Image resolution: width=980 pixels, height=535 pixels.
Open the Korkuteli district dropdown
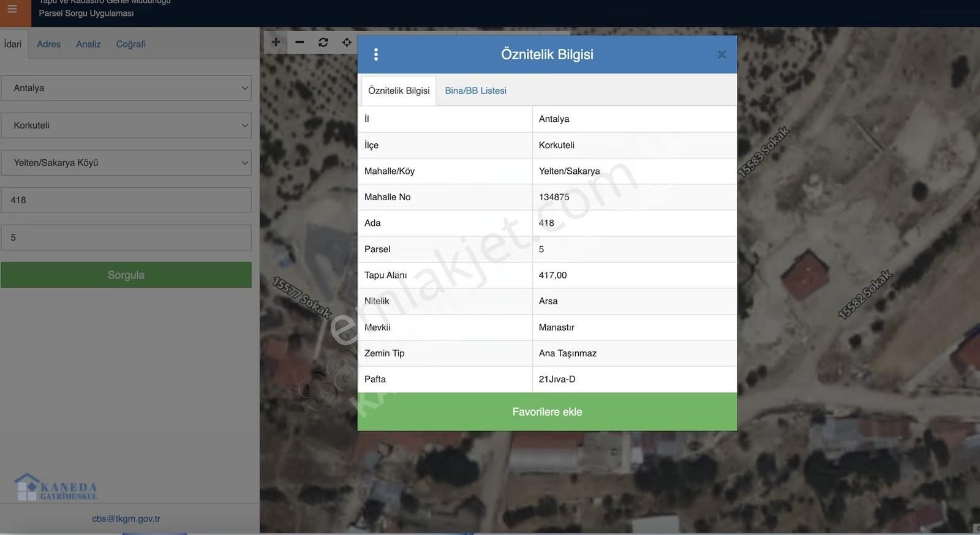point(126,125)
